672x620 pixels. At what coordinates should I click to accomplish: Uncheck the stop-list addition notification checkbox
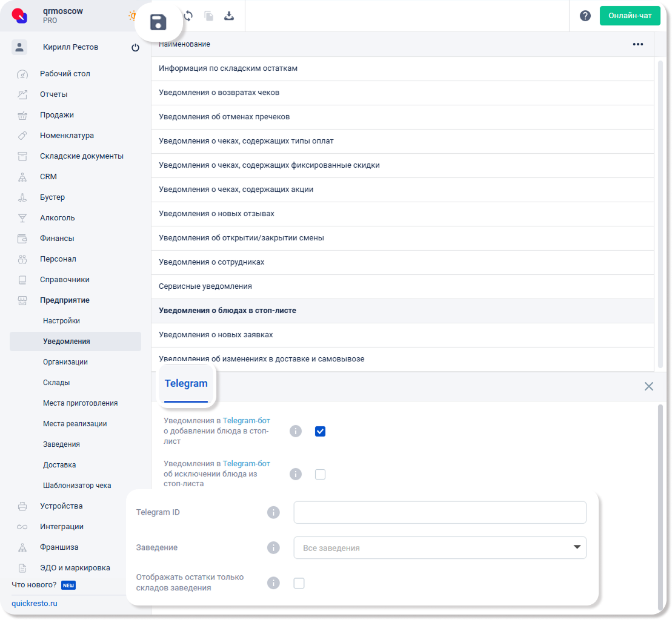(x=320, y=431)
